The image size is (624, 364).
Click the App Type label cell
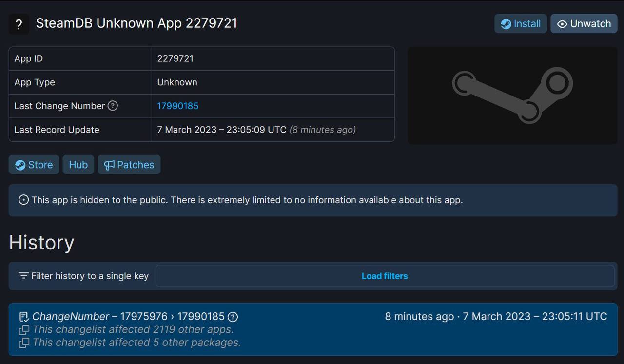[x=80, y=82]
